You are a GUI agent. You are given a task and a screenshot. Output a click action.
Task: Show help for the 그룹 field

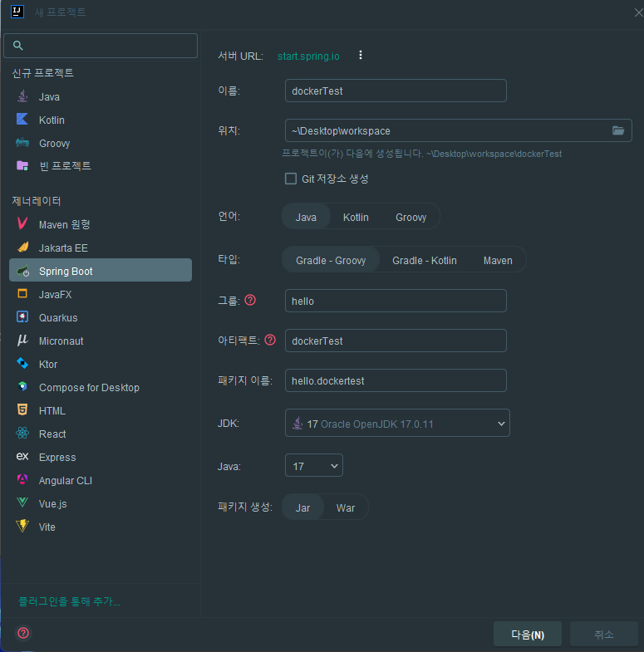coord(250,300)
